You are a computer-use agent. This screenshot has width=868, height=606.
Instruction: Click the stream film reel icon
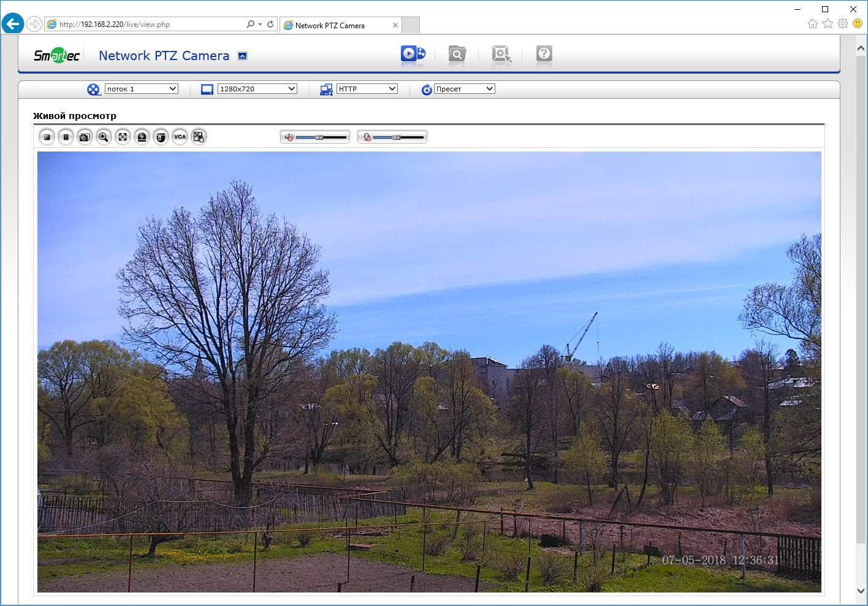point(93,90)
